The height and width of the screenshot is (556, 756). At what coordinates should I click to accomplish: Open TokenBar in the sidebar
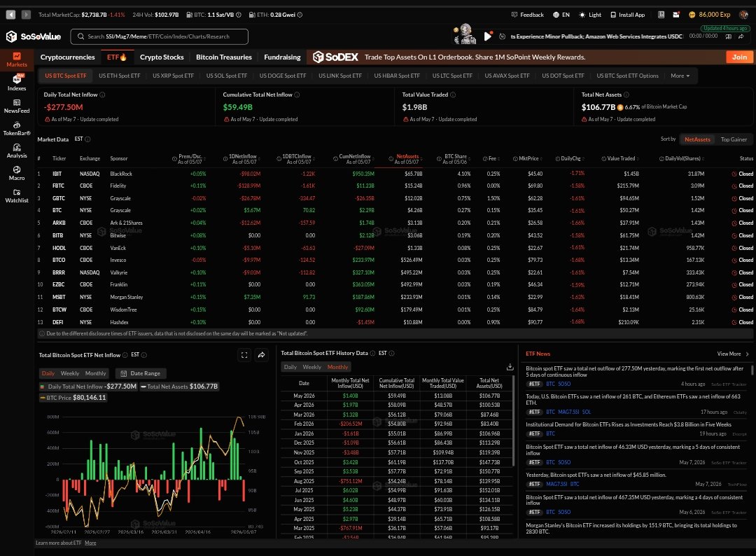(16, 128)
